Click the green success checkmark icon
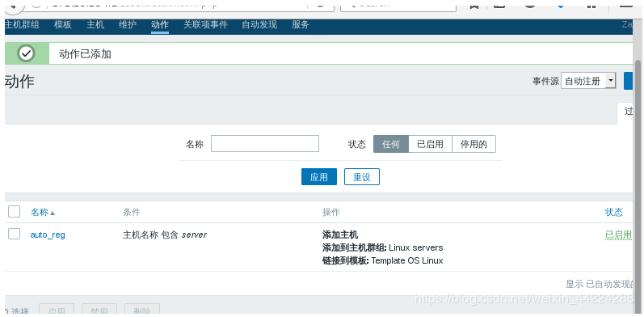 coord(27,53)
